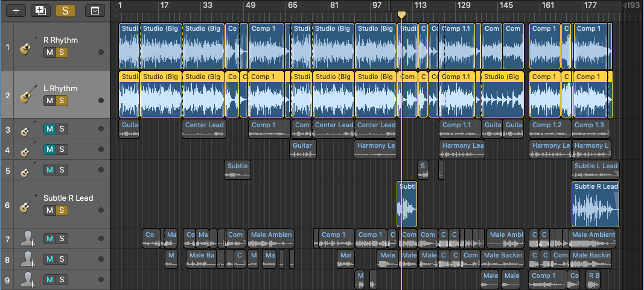Click the R Rhythm acoustic guitar icon
644x290 pixels.
click(x=26, y=46)
